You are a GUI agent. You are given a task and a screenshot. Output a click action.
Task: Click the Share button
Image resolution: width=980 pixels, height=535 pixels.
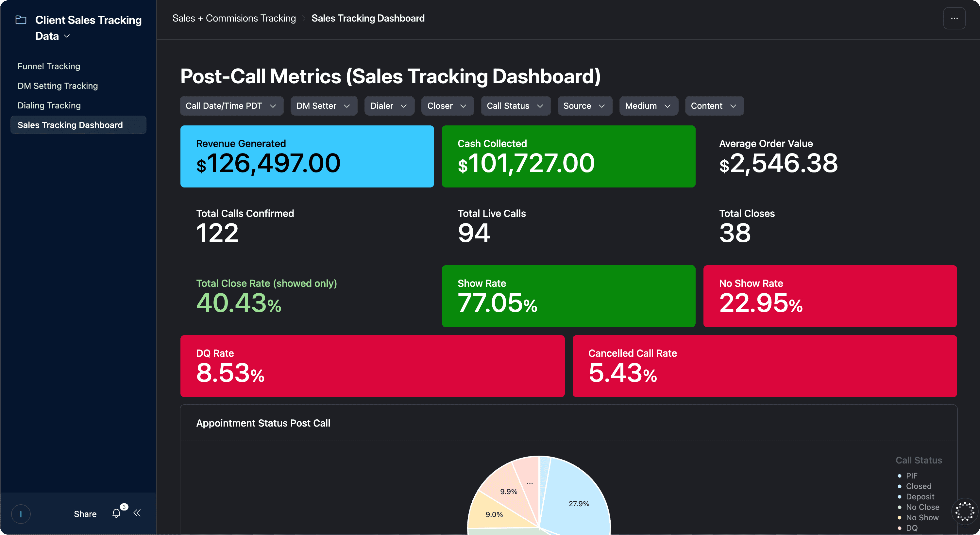coord(85,514)
